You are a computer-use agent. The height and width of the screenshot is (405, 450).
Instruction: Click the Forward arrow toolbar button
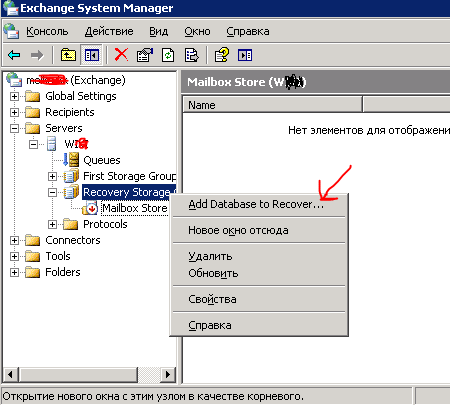[x=37, y=55]
